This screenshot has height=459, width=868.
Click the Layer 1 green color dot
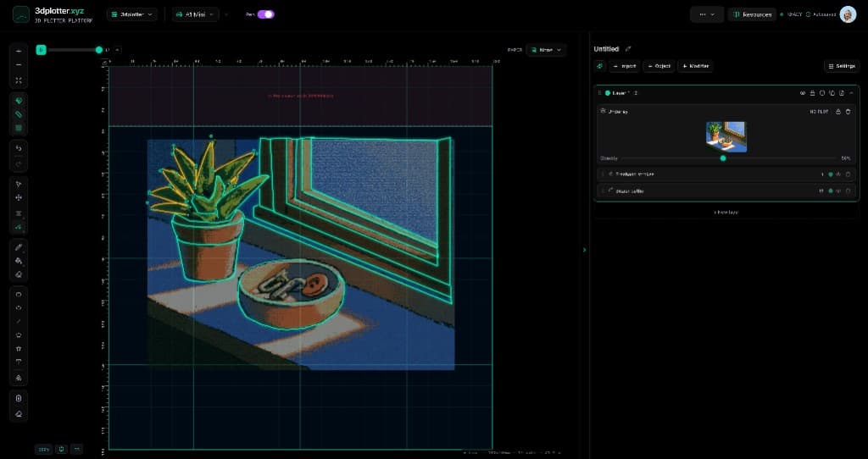(607, 93)
